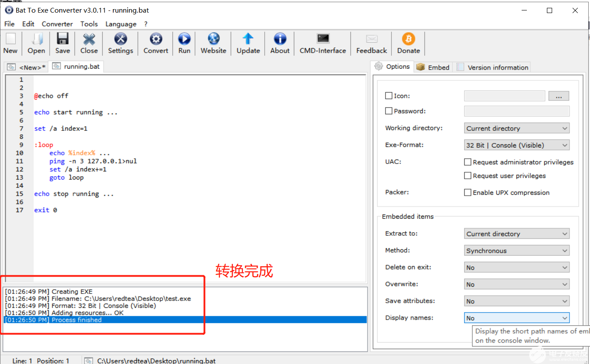The image size is (590, 364).
Task: Switch to the <New>* editor tab
Action: click(27, 67)
